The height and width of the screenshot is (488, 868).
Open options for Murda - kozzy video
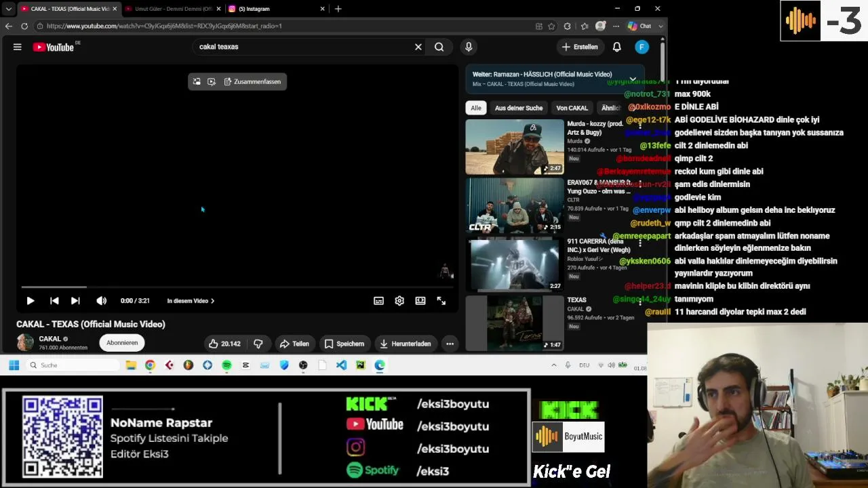click(640, 126)
